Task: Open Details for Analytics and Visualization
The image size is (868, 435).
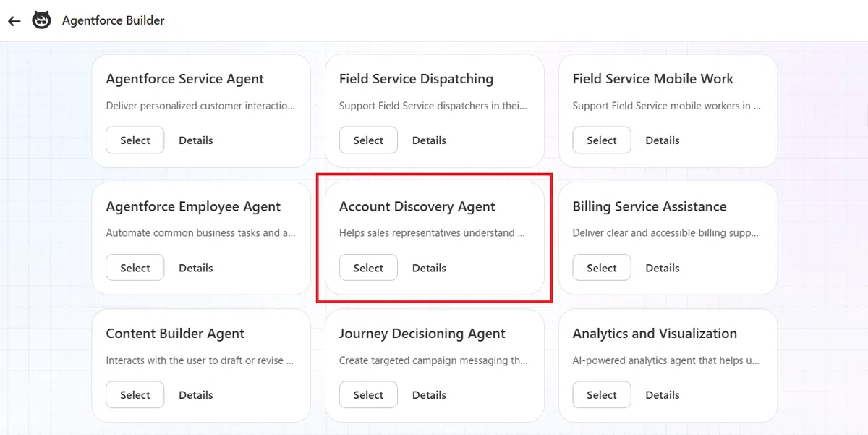Action: pos(663,395)
